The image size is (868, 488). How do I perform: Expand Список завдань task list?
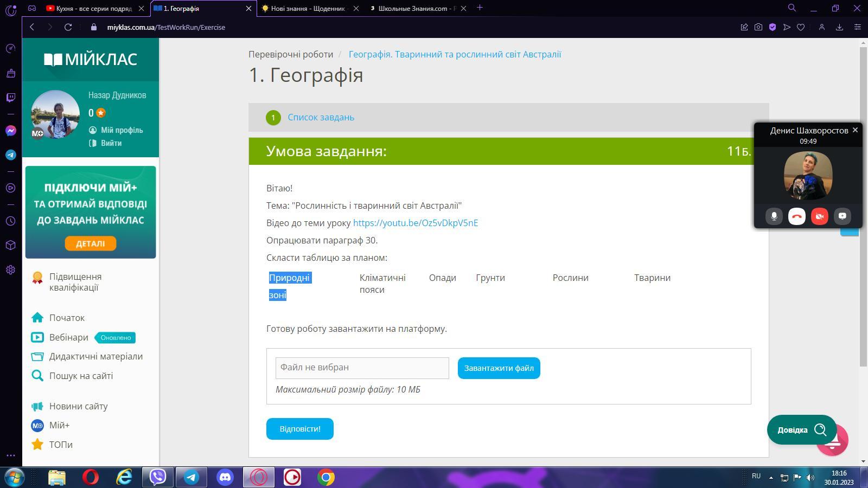click(321, 117)
